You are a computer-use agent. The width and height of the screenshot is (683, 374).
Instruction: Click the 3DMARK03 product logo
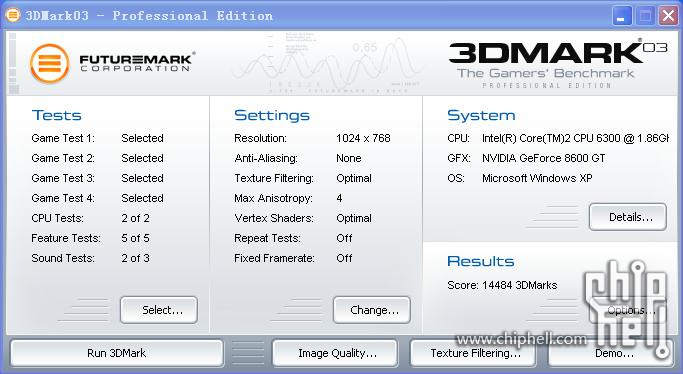558,64
